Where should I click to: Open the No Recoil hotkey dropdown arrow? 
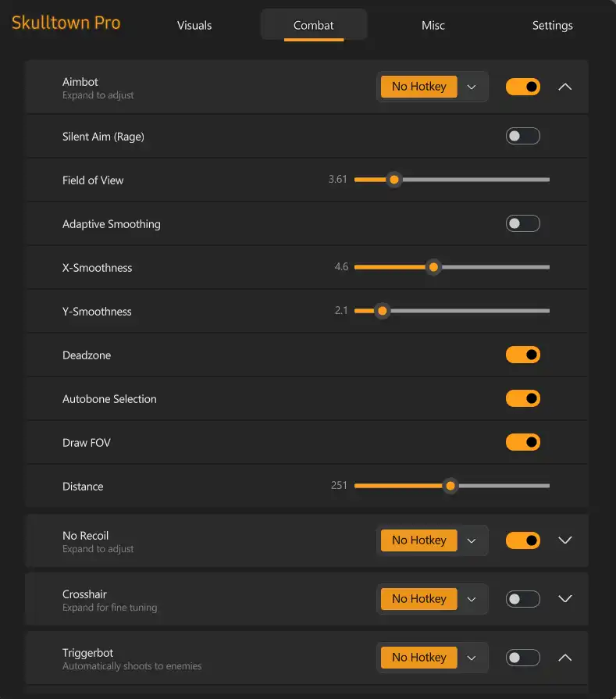coord(472,540)
